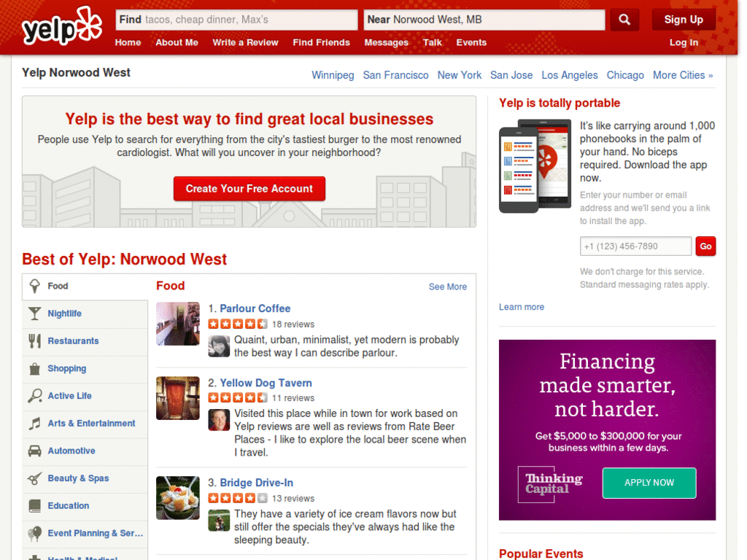Click the mobile phones app image

(535, 166)
